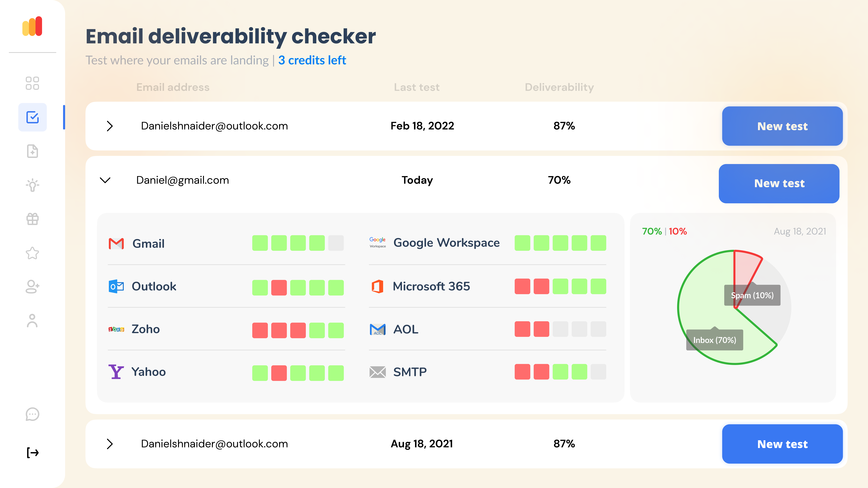Image resolution: width=868 pixels, height=488 pixels.
Task: Click the first red square beside AOL
Action: tap(522, 329)
